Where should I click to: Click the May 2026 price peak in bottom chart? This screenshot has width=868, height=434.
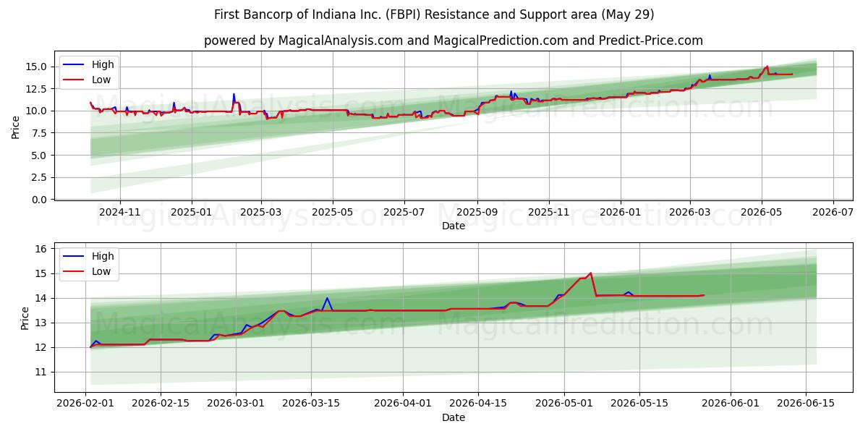[x=590, y=273]
